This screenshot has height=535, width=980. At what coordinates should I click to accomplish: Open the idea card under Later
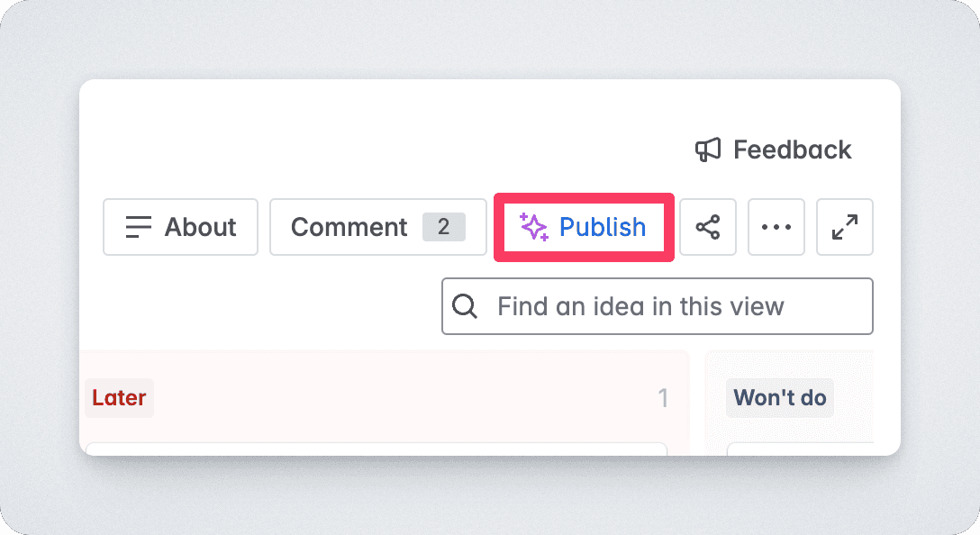[377, 449]
